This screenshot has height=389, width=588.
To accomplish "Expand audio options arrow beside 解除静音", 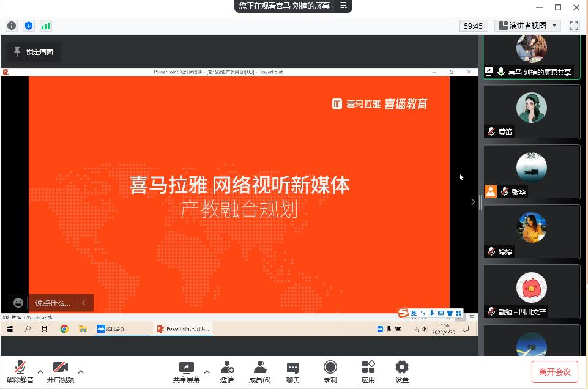I will [x=40, y=371].
